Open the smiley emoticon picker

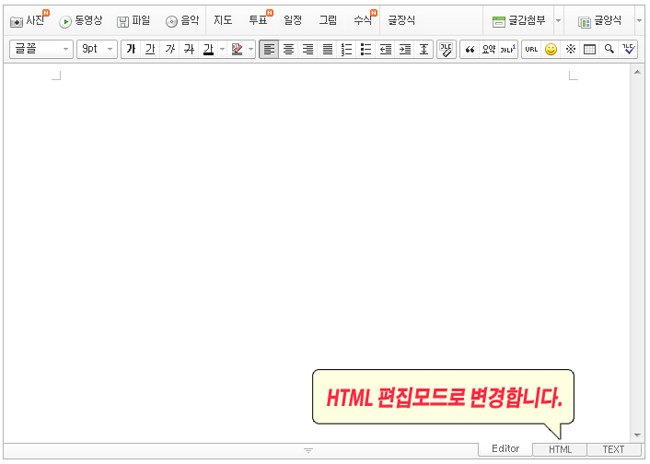click(x=551, y=49)
